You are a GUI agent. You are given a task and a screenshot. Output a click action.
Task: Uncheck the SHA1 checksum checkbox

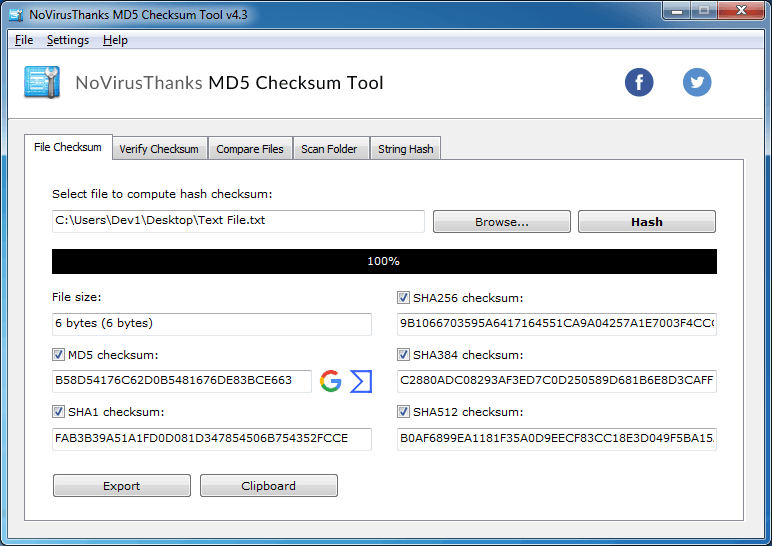click(58, 412)
